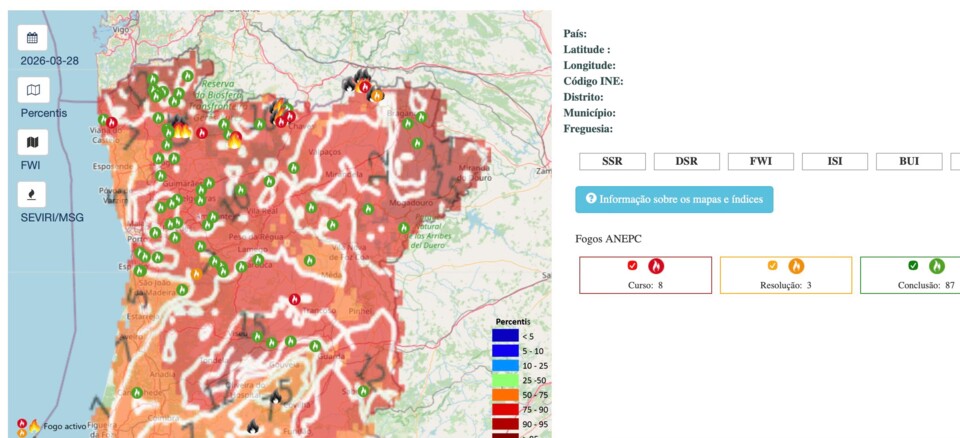The width and height of the screenshot is (960, 438).
Task: Open Informação sobre os mapas e índices
Action: pos(674,199)
